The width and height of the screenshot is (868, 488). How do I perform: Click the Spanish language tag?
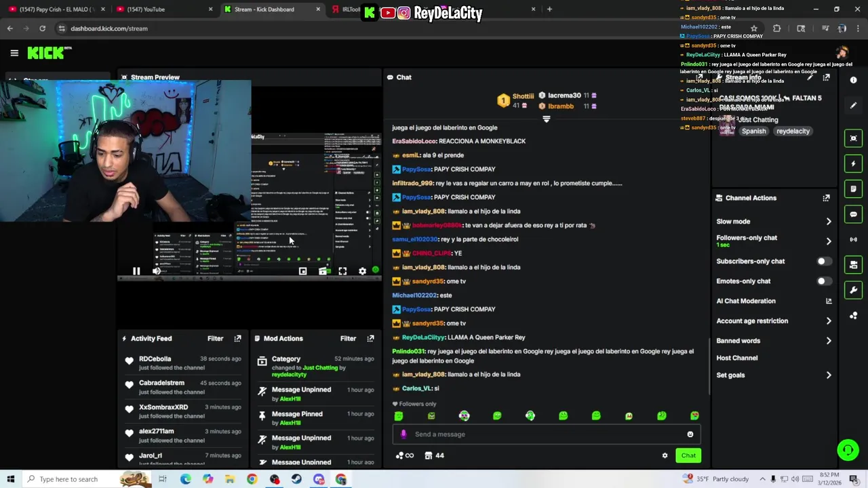(753, 131)
